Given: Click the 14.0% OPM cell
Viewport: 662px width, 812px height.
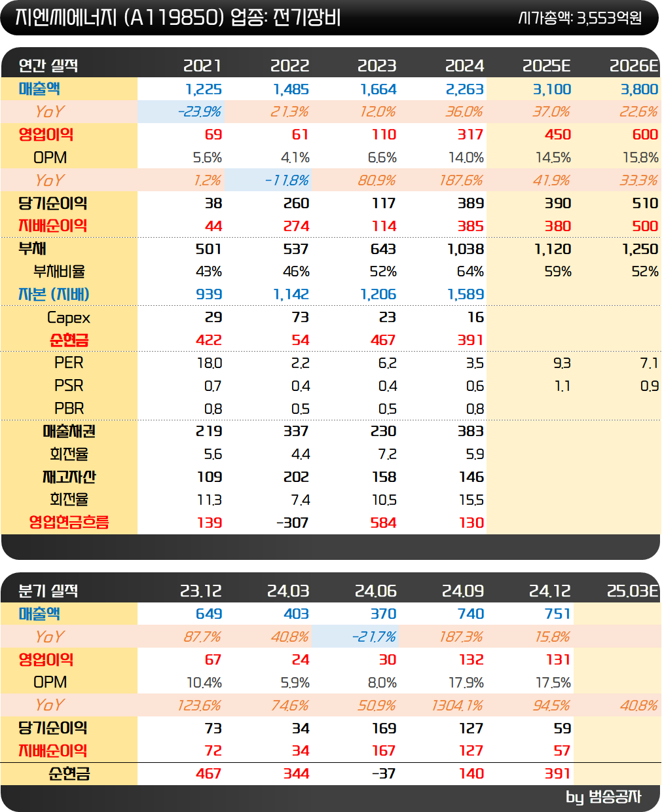Looking at the screenshot, I should pyautogui.click(x=466, y=158).
